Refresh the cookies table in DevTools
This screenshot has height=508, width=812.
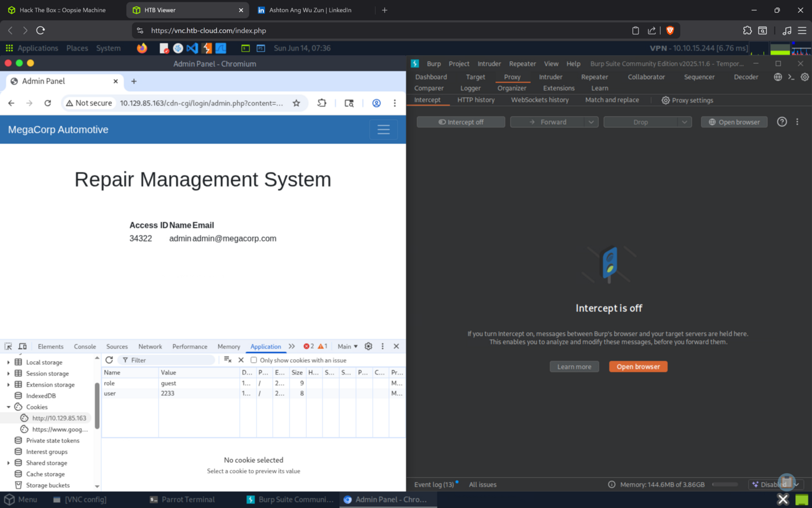(x=109, y=360)
